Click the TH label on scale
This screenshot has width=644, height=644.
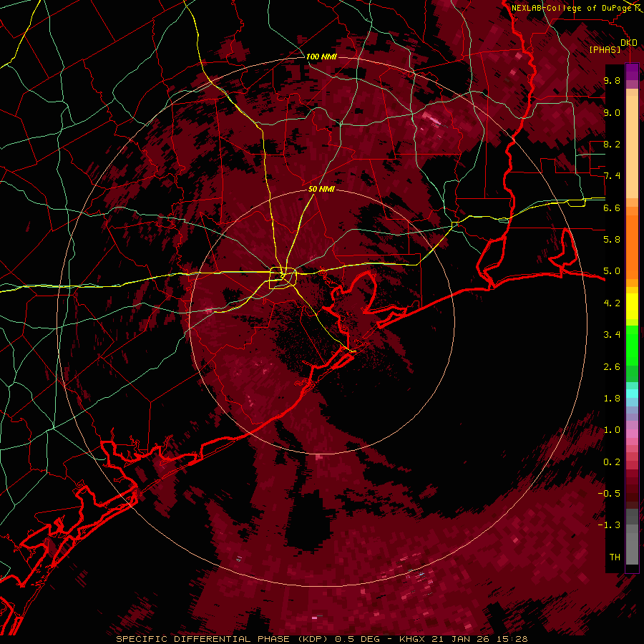click(x=615, y=557)
